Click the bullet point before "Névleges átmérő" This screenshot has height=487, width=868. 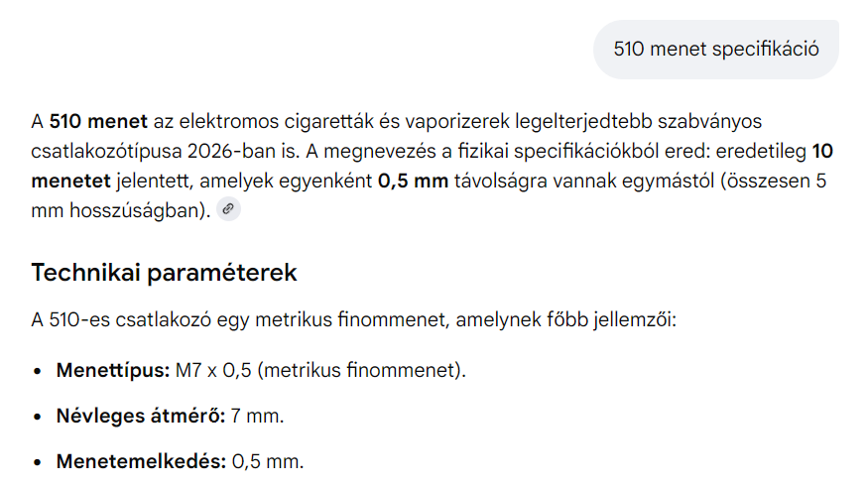pos(37,417)
